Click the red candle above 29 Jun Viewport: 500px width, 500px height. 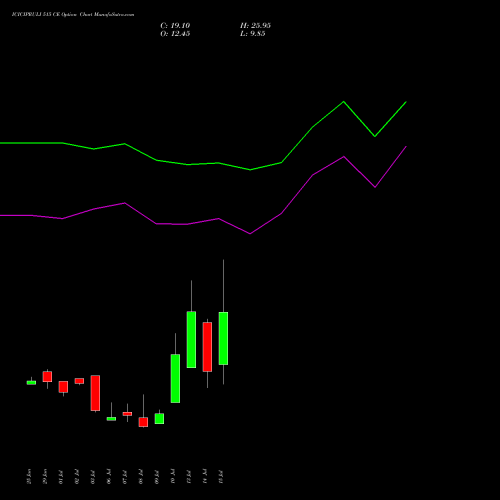(47, 377)
